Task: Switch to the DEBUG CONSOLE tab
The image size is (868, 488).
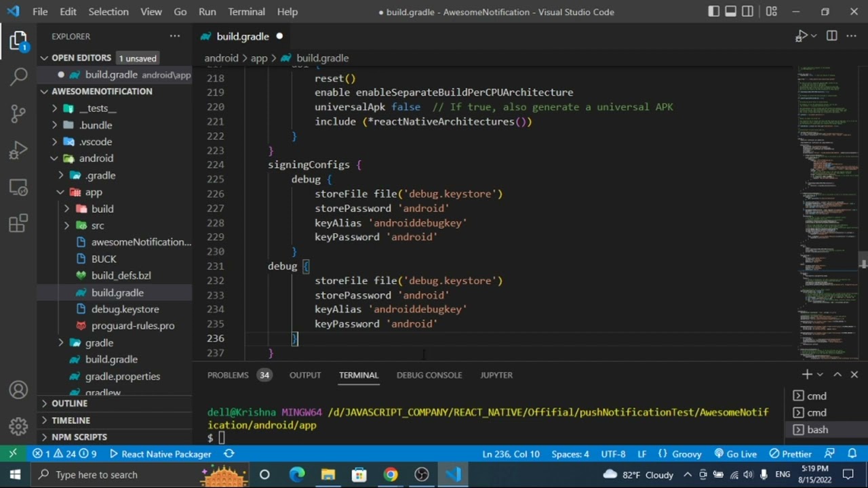Action: coord(429,375)
